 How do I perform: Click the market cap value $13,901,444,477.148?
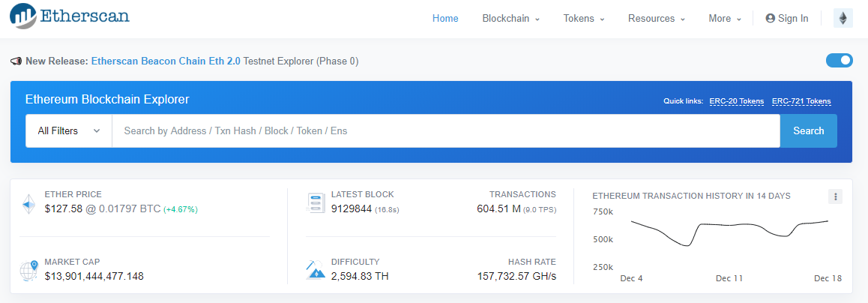94,276
